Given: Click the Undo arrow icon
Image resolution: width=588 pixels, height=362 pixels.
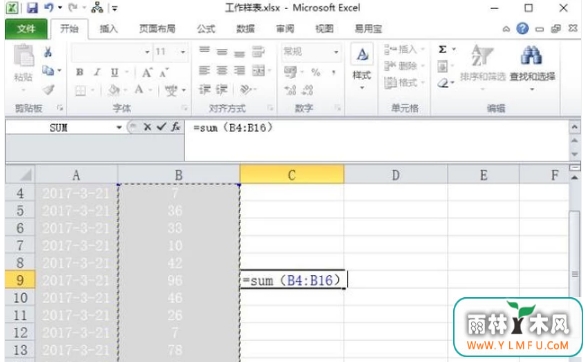Looking at the screenshot, I should point(49,8).
